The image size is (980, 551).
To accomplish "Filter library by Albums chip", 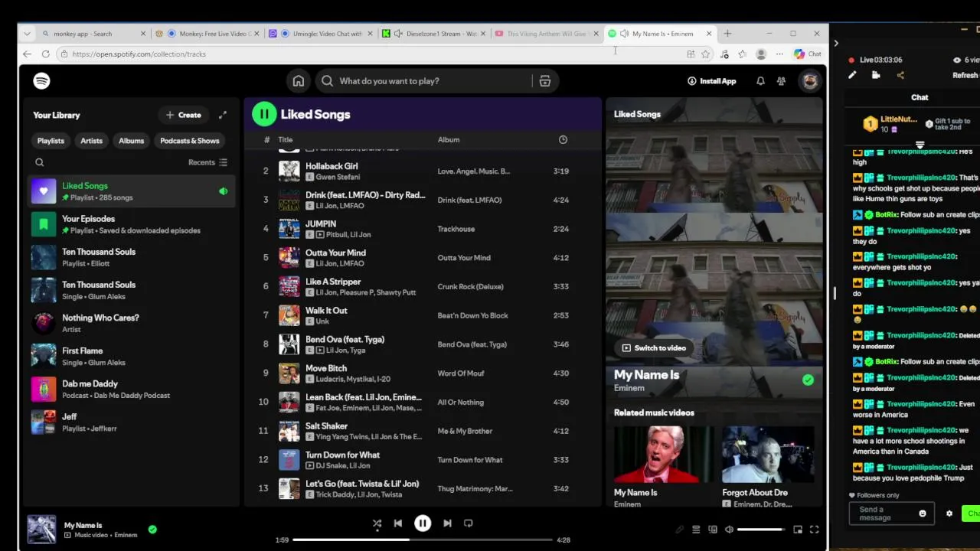I will pyautogui.click(x=131, y=141).
